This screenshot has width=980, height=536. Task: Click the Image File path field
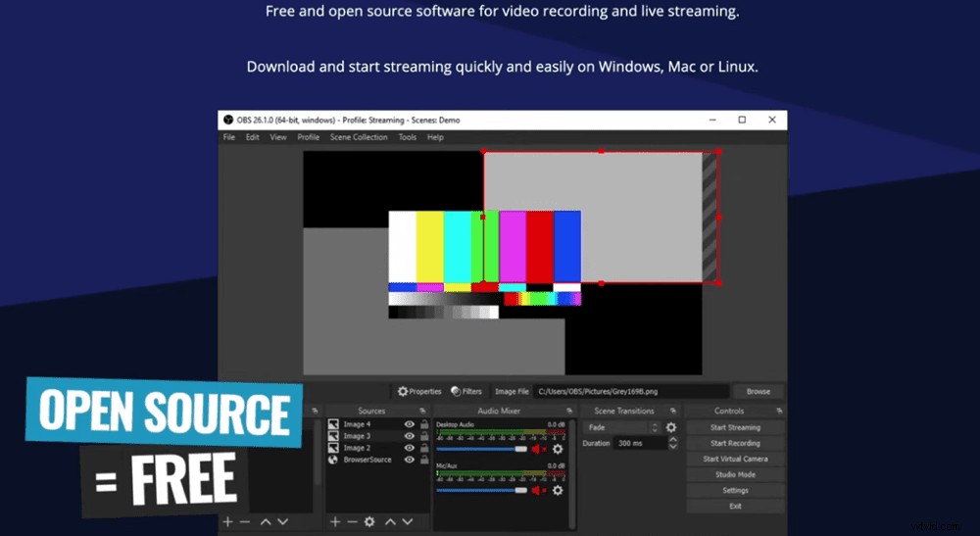click(632, 392)
